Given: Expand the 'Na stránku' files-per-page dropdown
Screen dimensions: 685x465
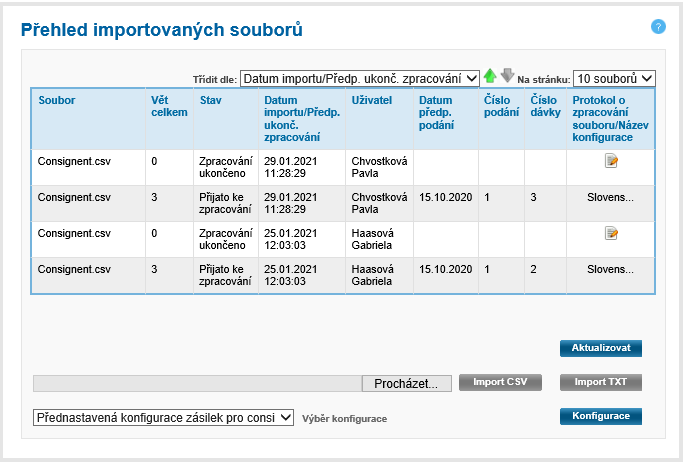Looking at the screenshot, I should tap(614, 78).
